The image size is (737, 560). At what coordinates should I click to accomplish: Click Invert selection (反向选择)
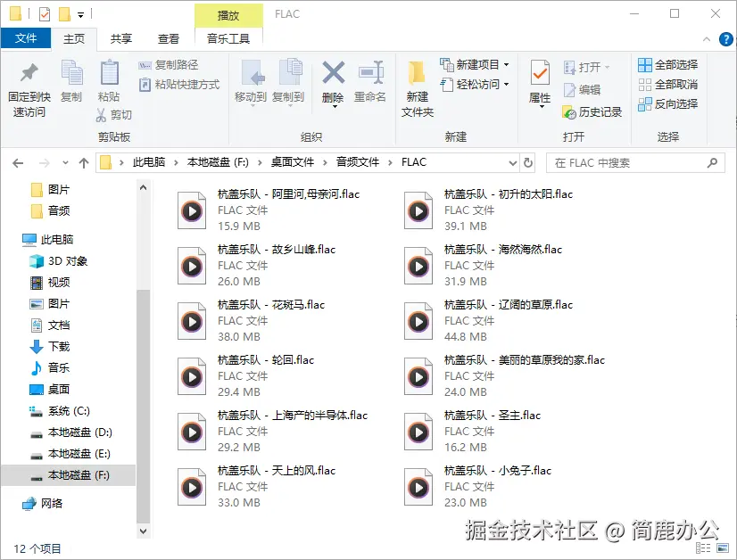click(x=668, y=103)
